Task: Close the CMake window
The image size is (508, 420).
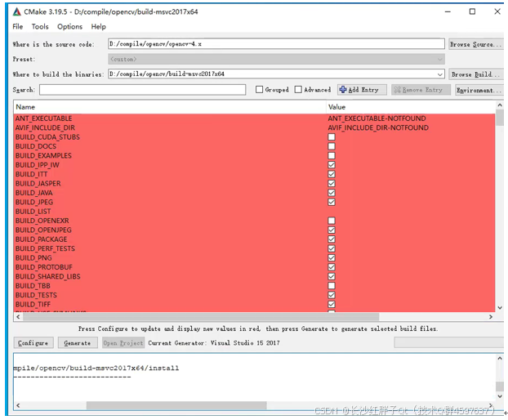Action: (497, 11)
